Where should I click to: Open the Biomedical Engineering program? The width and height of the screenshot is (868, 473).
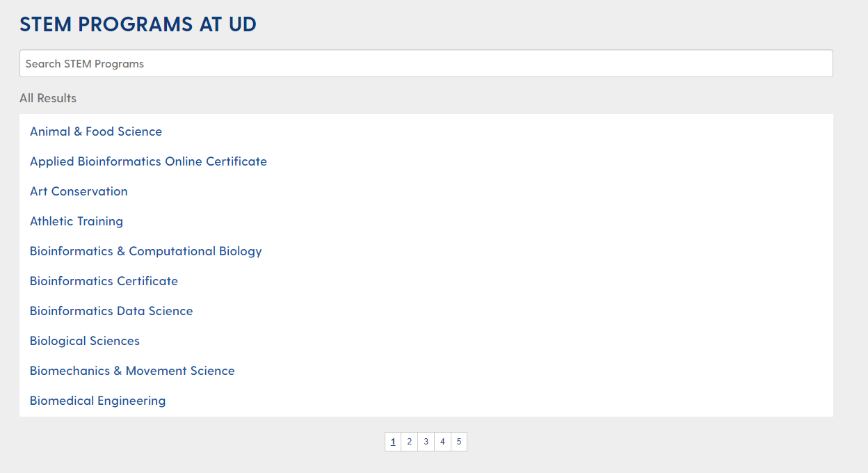click(97, 401)
